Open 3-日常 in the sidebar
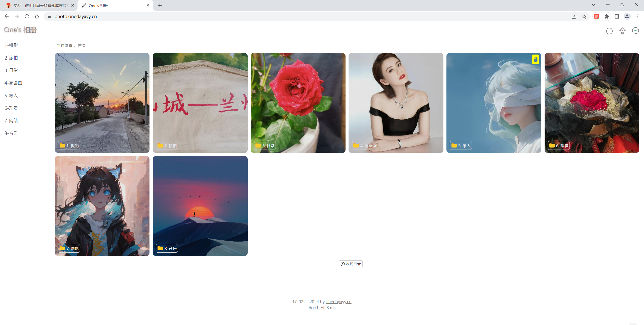Viewport: 644px width, 325px height. [11, 70]
